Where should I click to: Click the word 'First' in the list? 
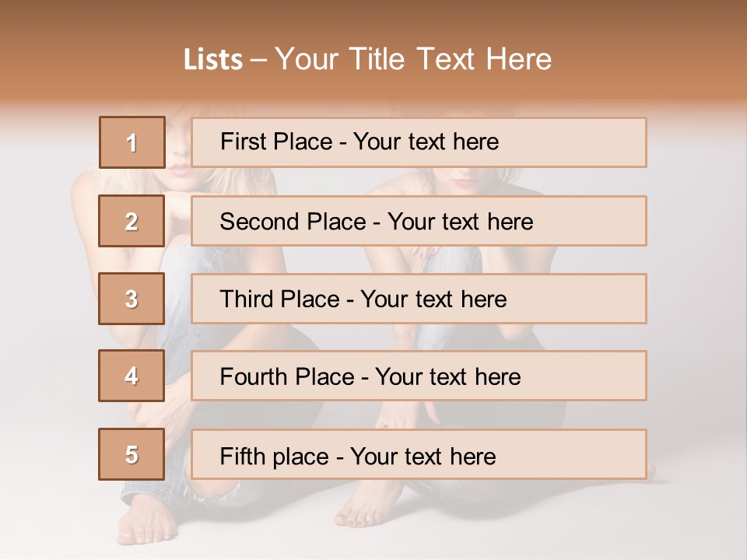[241, 142]
